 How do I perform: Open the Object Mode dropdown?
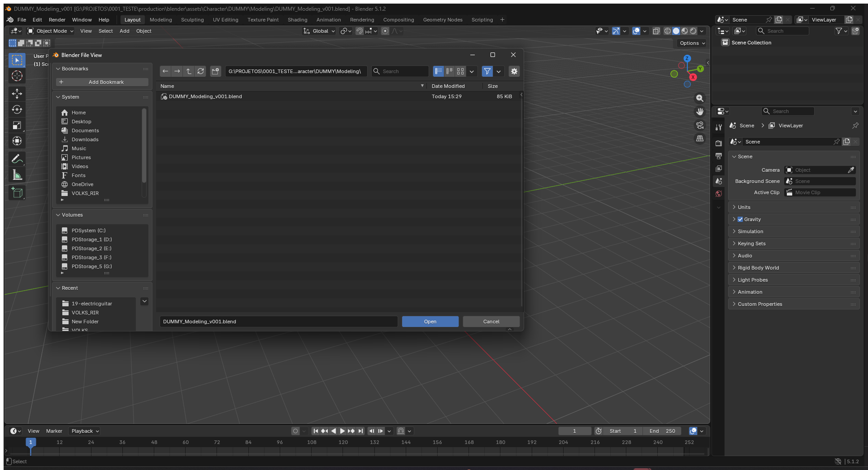[50, 31]
